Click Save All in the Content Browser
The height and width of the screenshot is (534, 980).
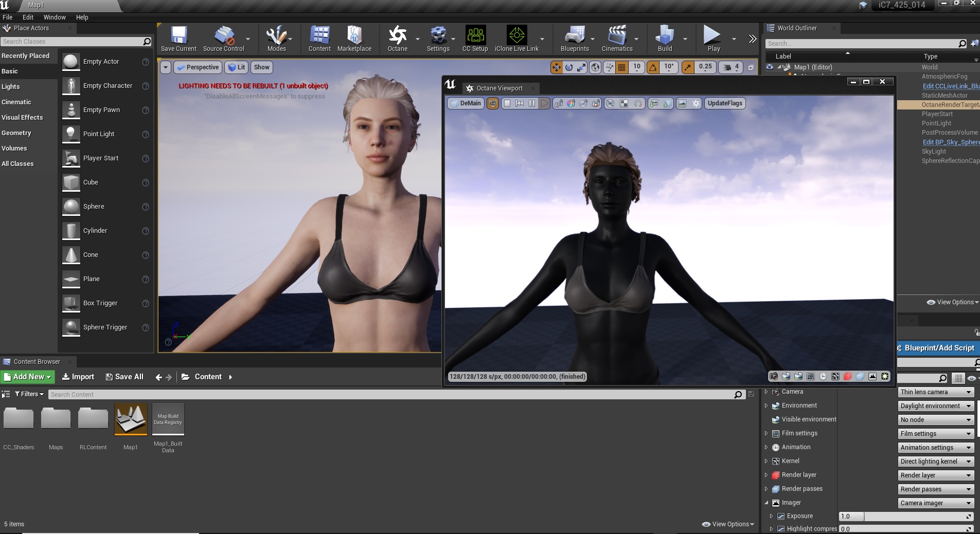124,377
